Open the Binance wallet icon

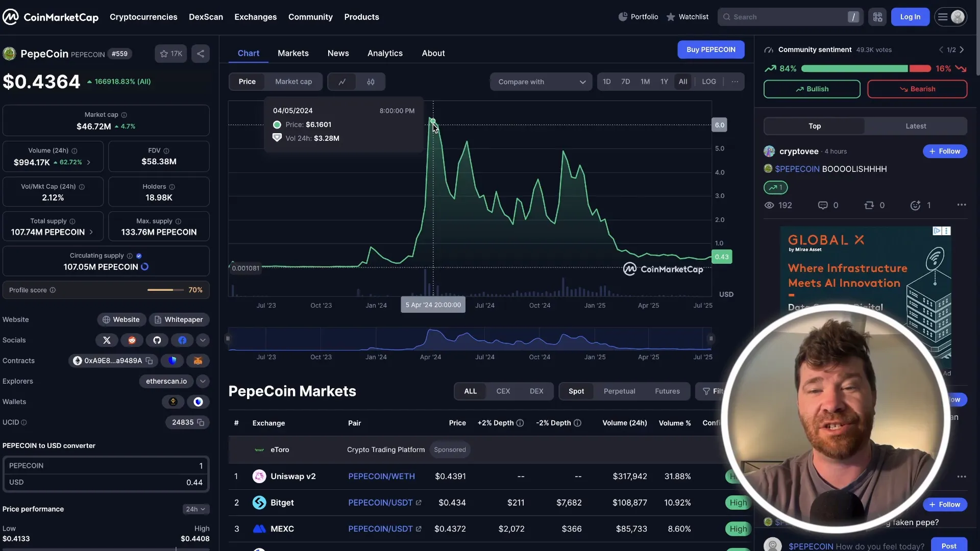(x=173, y=402)
